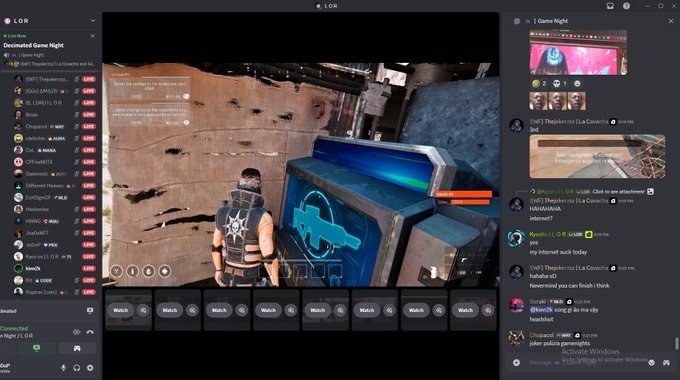This screenshot has width=680, height=380.
Task: Dismiss the Decimated Game Night live banner
Action: pos(92,36)
